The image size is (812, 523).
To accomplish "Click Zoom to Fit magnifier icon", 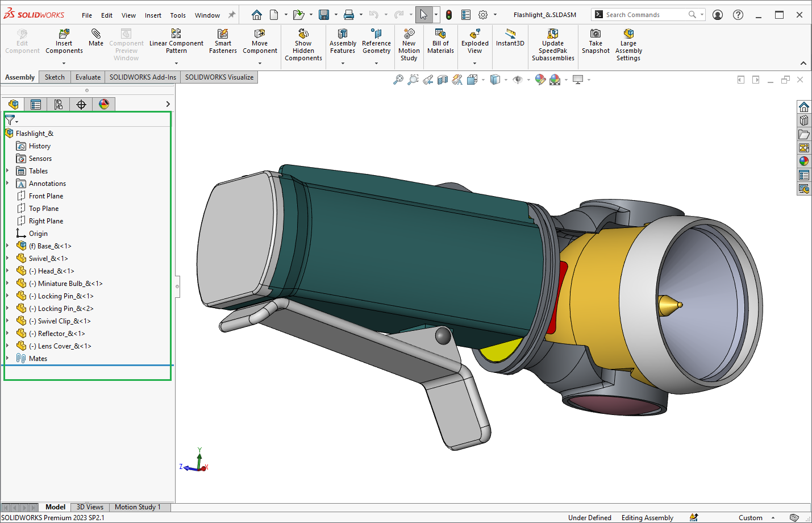I will (x=398, y=80).
